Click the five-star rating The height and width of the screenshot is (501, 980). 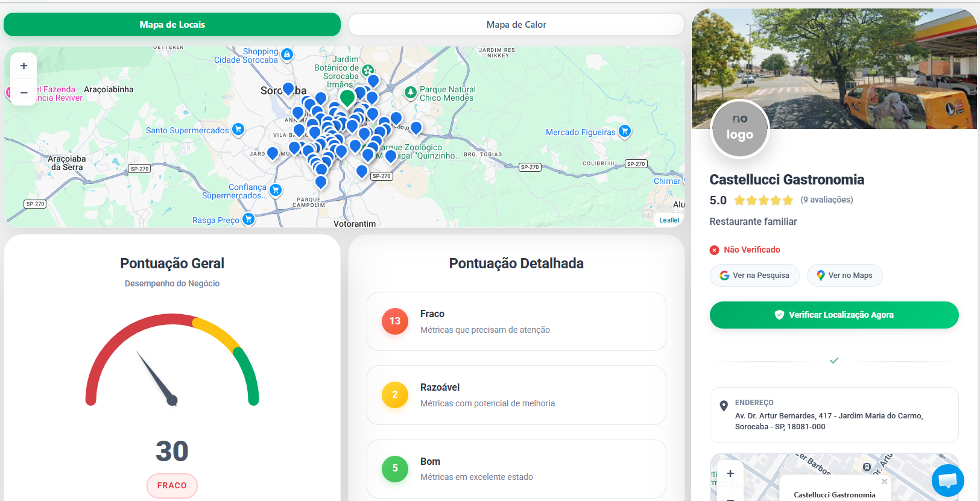click(x=763, y=200)
